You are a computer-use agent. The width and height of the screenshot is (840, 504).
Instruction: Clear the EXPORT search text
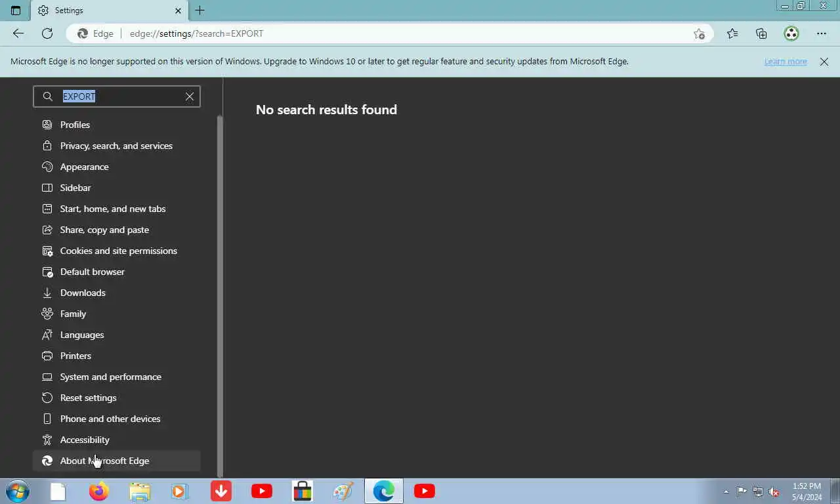coord(190,96)
